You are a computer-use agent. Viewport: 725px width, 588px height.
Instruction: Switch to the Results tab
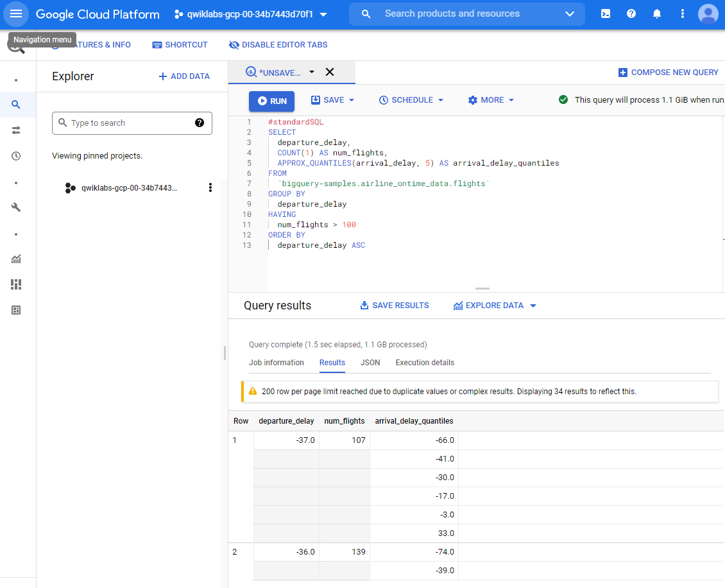pos(332,363)
